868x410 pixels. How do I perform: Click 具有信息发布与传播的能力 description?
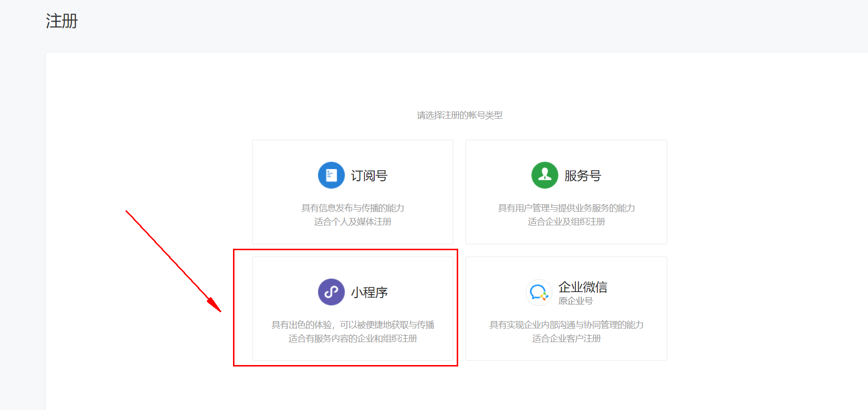point(353,208)
